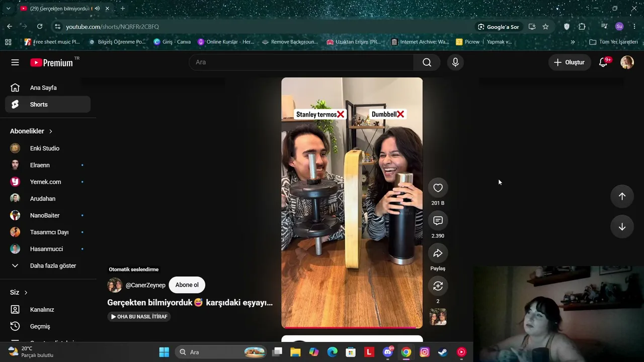The image size is (644, 362).
Task: Open the YouTube guide hamburger menu
Action: point(15,62)
